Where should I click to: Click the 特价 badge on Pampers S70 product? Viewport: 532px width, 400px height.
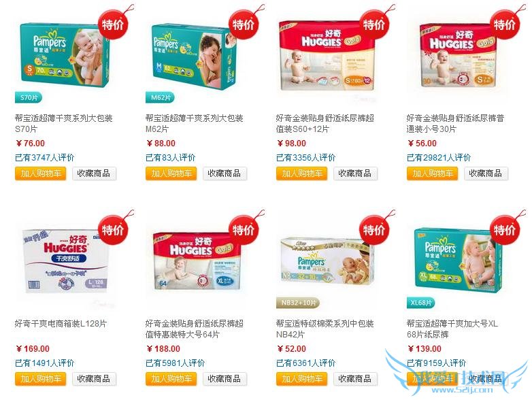point(113,24)
